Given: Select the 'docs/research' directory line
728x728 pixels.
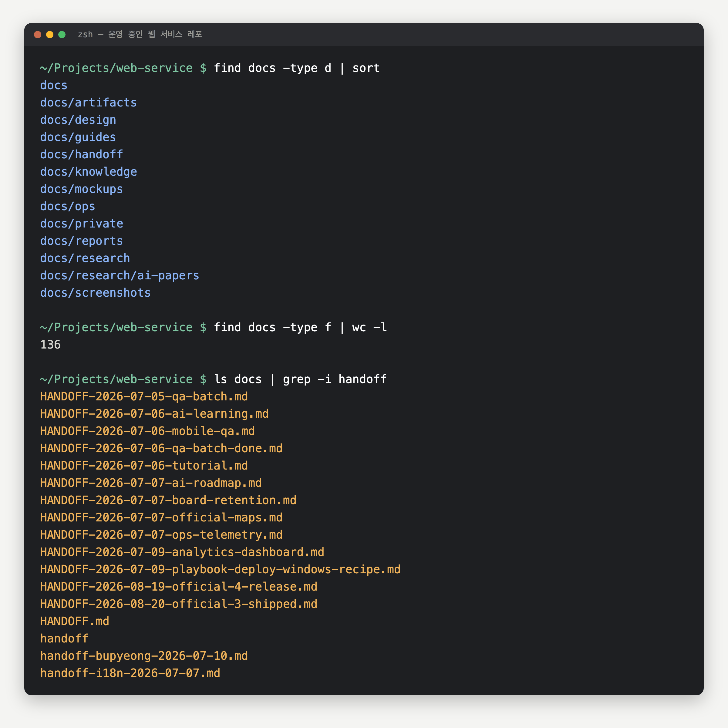Looking at the screenshot, I should [85, 258].
